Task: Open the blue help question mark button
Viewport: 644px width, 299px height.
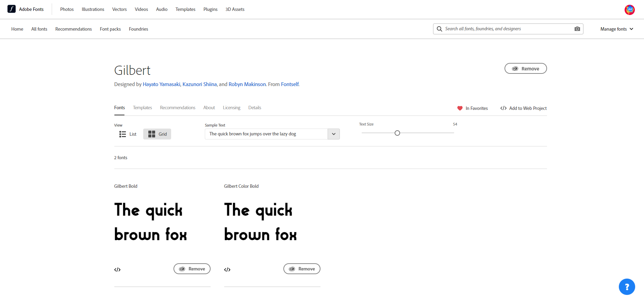Action: (x=627, y=287)
